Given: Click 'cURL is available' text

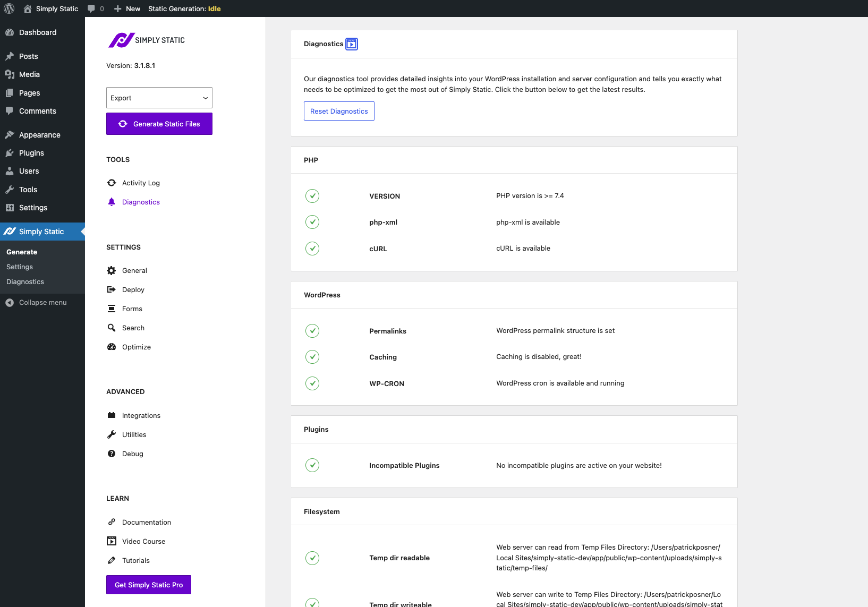Looking at the screenshot, I should [523, 248].
